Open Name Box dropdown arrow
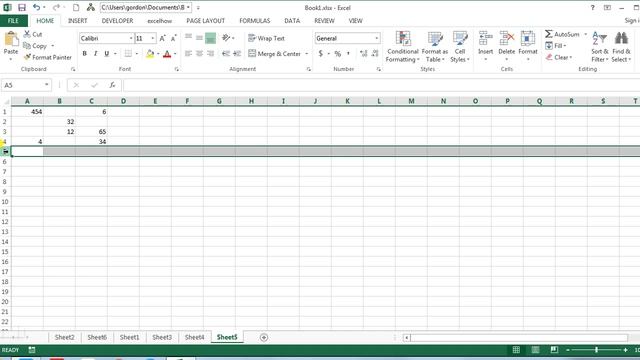The width and height of the screenshot is (640, 360). pyautogui.click(x=47, y=85)
